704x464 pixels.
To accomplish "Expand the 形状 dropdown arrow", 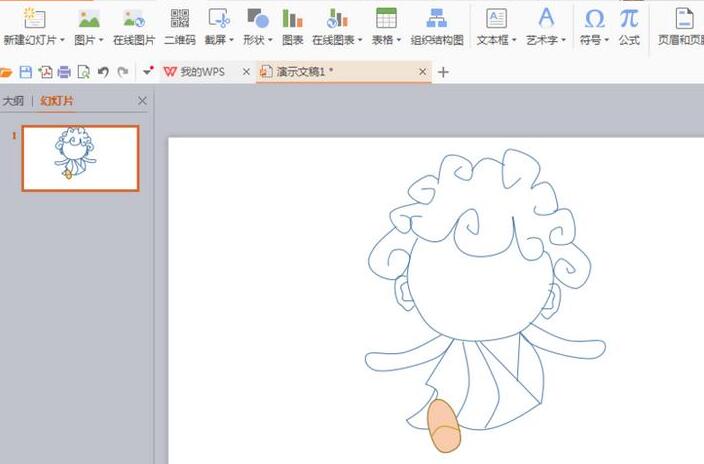I will pyautogui.click(x=270, y=40).
